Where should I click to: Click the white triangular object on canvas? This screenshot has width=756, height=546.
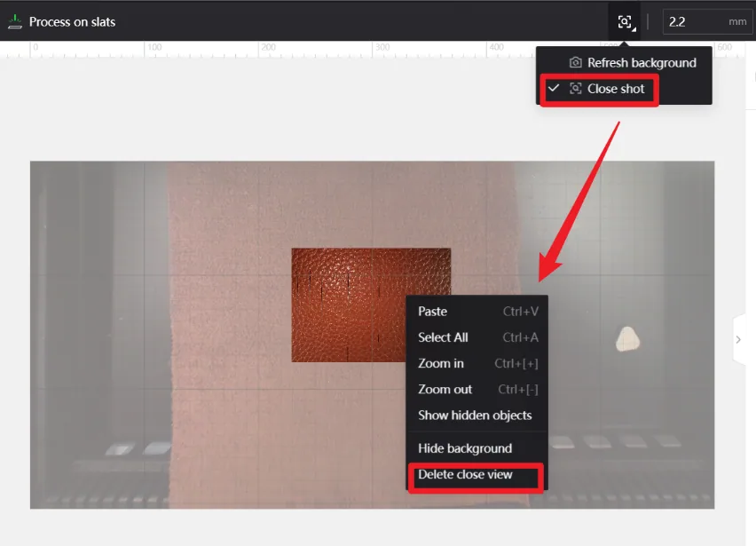tap(627, 338)
